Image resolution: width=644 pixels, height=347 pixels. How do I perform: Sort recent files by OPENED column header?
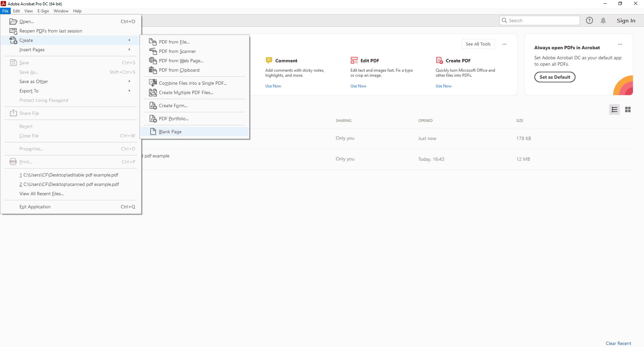[425, 121]
